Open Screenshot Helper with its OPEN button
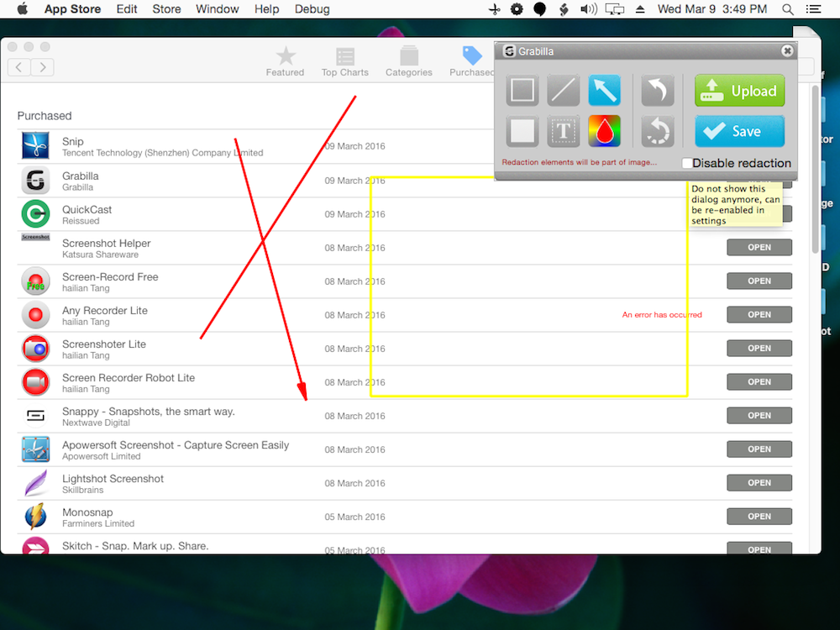This screenshot has height=630, width=840. coord(759,248)
